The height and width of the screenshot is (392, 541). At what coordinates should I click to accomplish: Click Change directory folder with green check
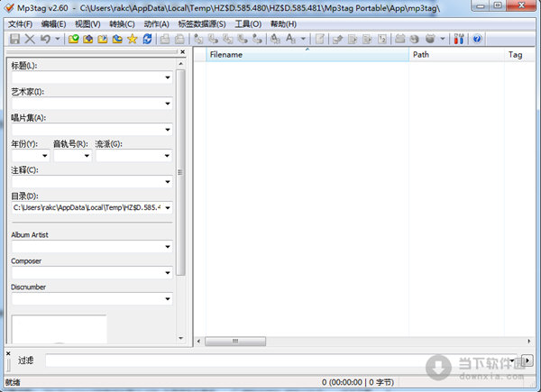[74, 39]
